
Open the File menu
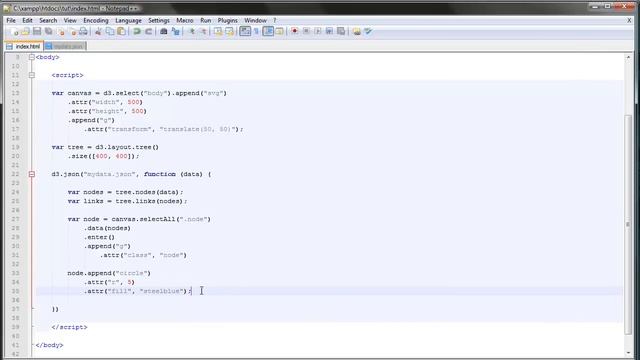pos(11,20)
